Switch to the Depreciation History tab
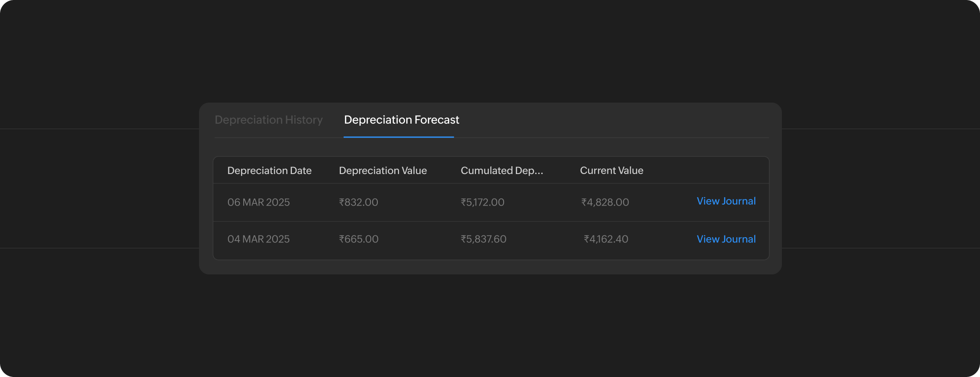980x377 pixels. click(x=268, y=120)
